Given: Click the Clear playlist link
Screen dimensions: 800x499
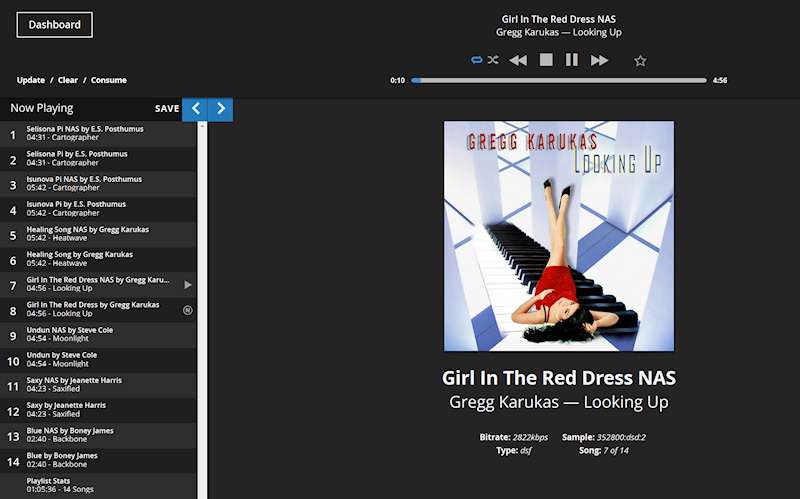Looking at the screenshot, I should (x=68, y=80).
